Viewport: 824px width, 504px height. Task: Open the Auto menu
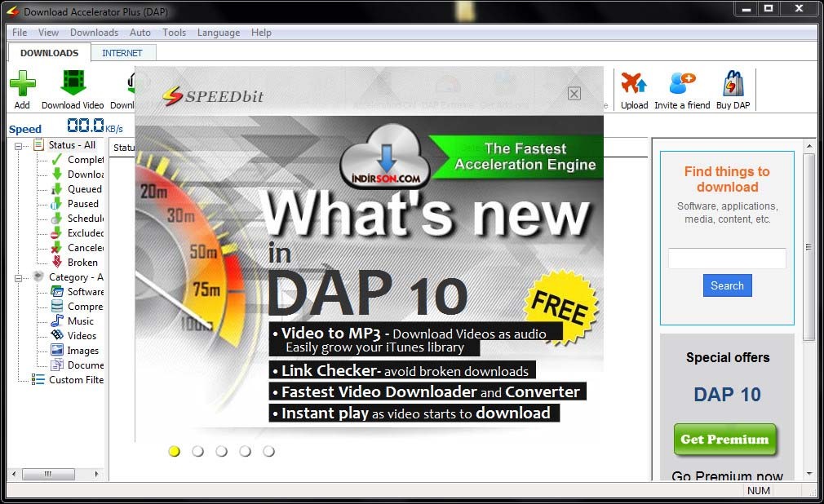(x=140, y=33)
